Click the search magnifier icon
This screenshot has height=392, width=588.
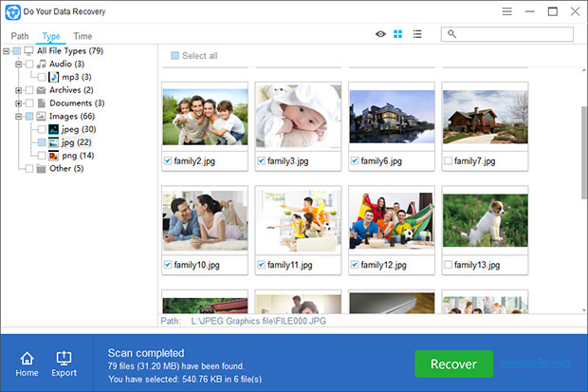pyautogui.click(x=452, y=34)
